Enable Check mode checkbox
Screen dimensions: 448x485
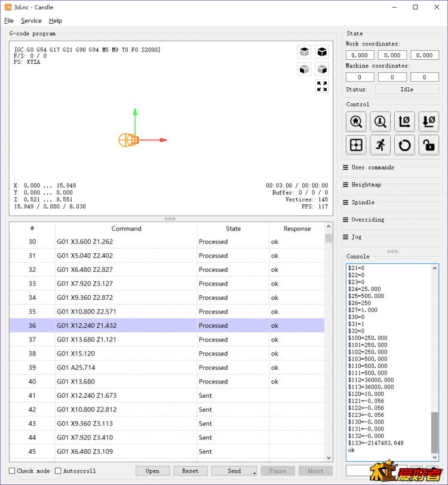click(12, 471)
